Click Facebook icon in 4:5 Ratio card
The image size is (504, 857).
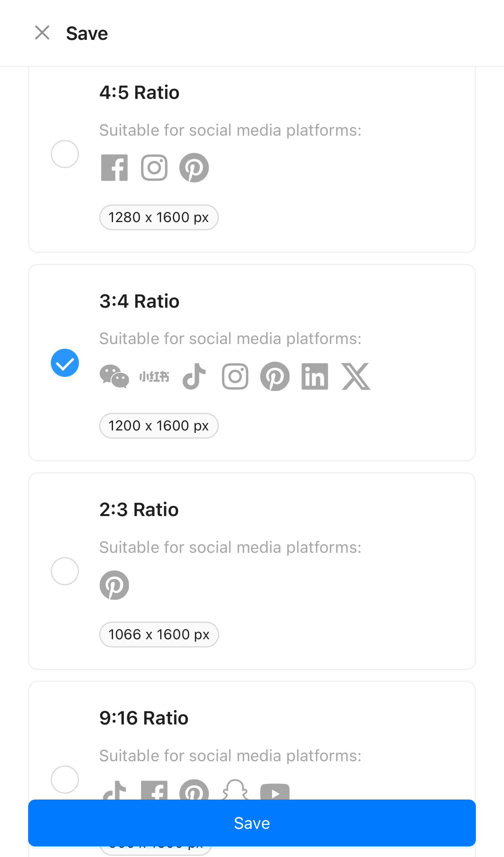pyautogui.click(x=114, y=168)
